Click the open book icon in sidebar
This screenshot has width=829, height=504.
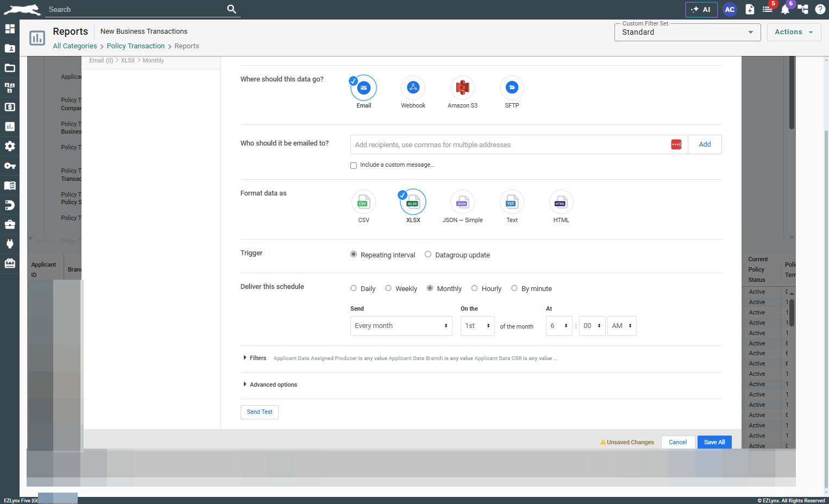click(x=10, y=185)
